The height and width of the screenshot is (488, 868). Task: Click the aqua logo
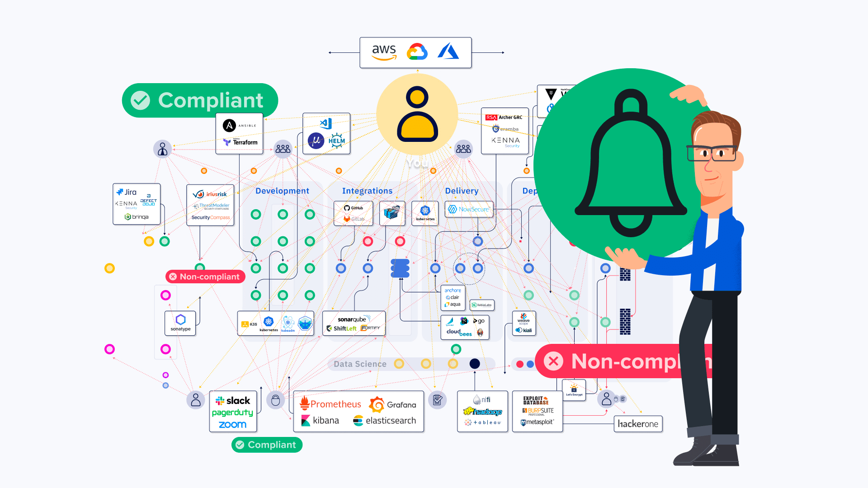453,305
